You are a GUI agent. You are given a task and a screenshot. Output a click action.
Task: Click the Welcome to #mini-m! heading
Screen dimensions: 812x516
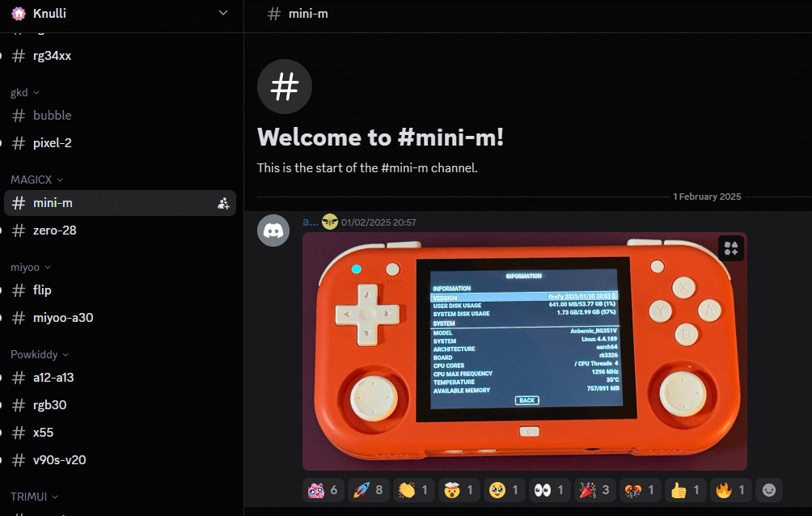point(381,137)
